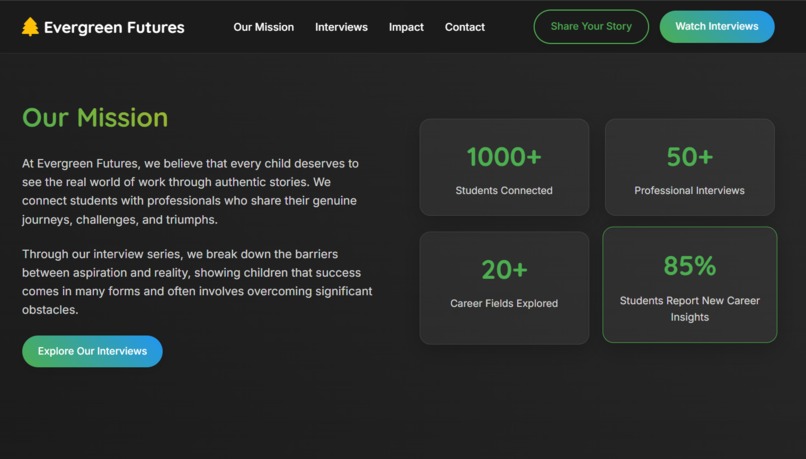
Task: Open the Impact navigation link
Action: pos(406,27)
